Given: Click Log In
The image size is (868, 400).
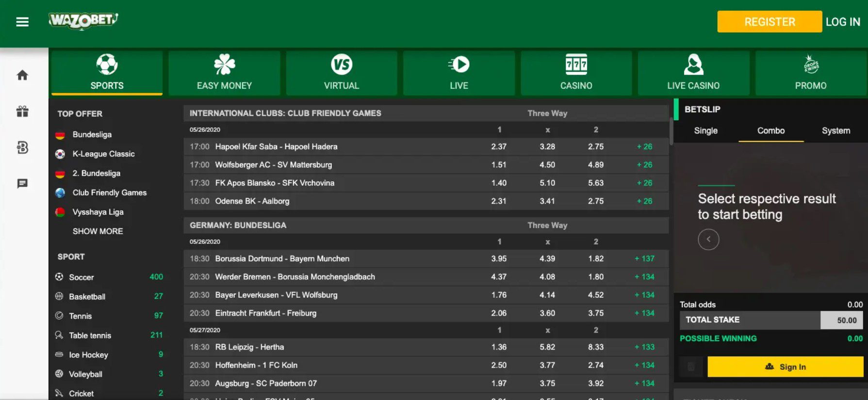Looking at the screenshot, I should click(843, 22).
